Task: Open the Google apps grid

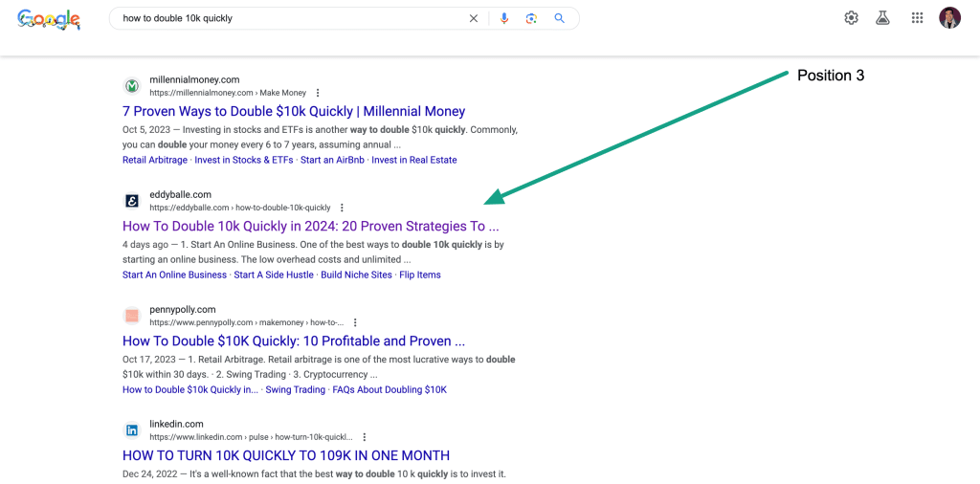Action: click(x=917, y=18)
